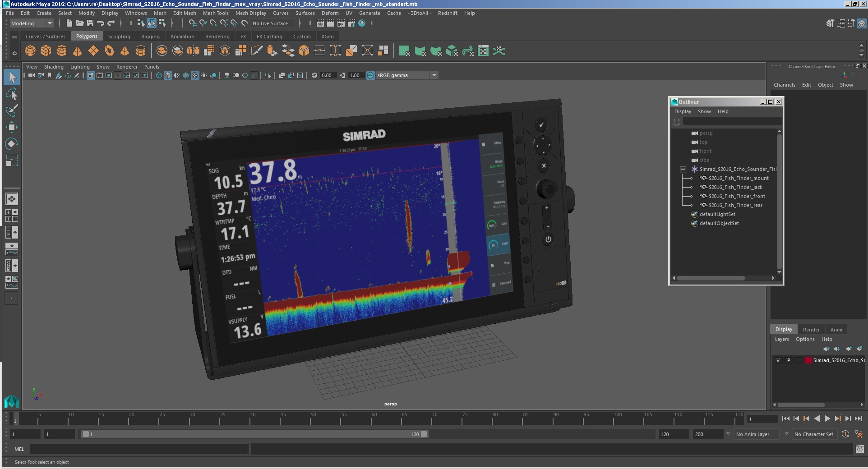Create a polygon torus from the shelf
Image resolution: width=868 pixels, height=469 pixels.
pyautogui.click(x=109, y=51)
